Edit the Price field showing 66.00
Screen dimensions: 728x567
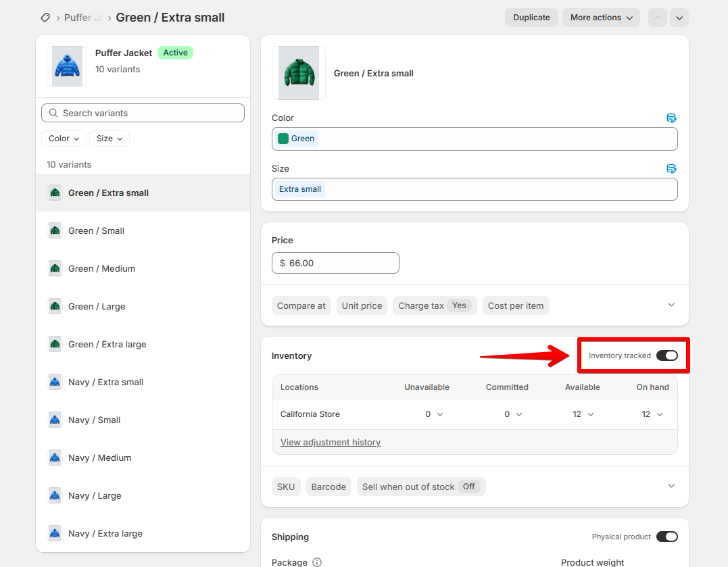pos(335,263)
